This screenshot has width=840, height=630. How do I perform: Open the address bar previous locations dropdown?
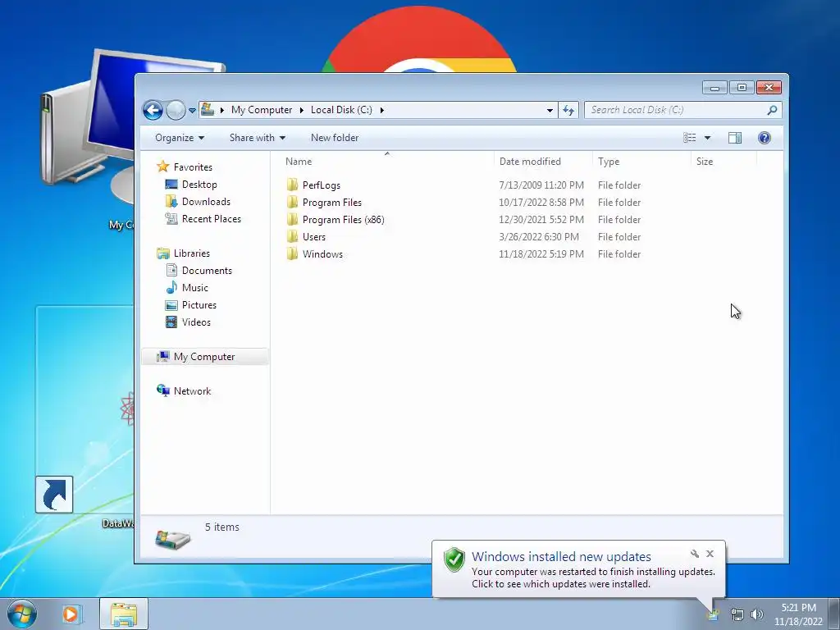[550, 111]
